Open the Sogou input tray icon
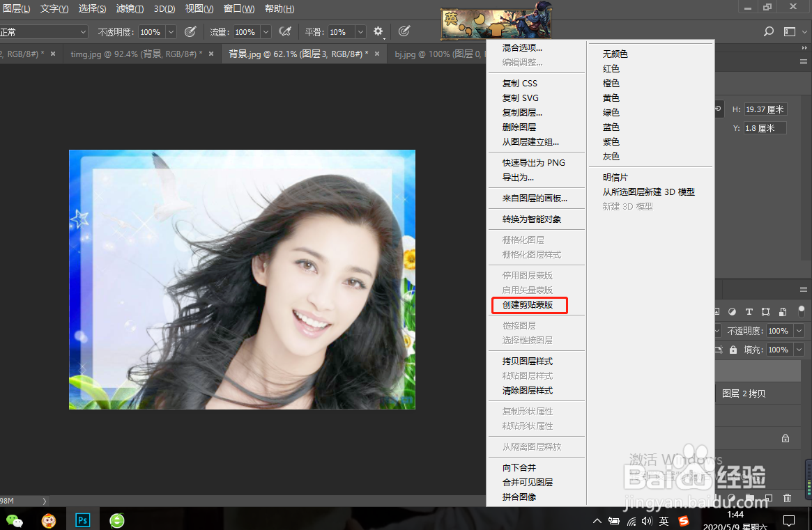Viewport: 812px width, 530px height. (x=684, y=521)
